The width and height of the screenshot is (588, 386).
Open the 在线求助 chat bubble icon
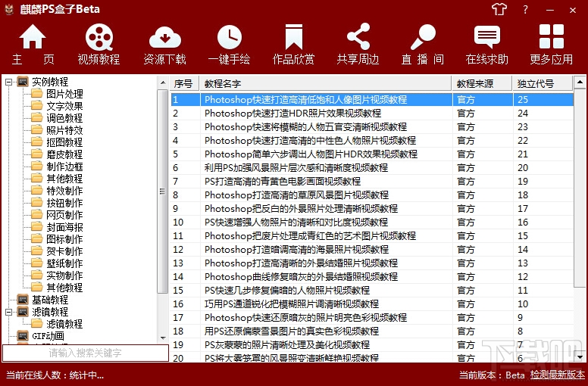click(487, 36)
